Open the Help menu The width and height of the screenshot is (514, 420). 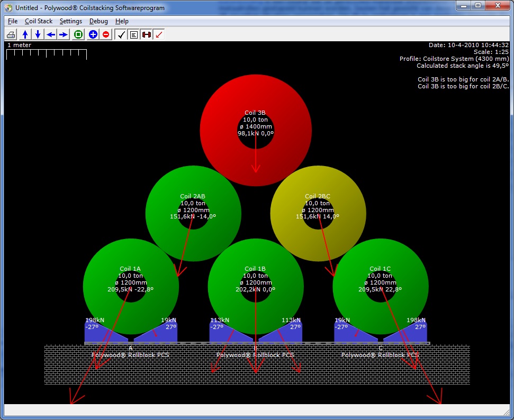coord(122,21)
